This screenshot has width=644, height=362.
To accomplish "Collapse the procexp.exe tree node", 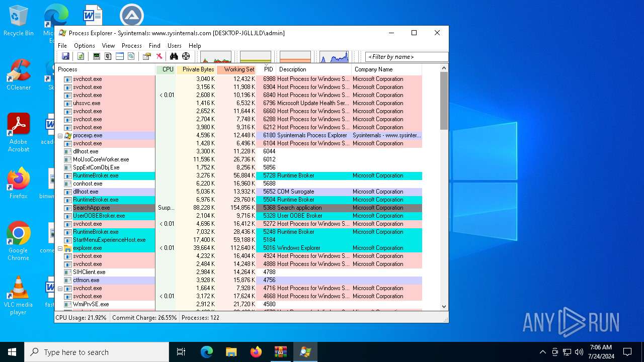I will point(60,135).
